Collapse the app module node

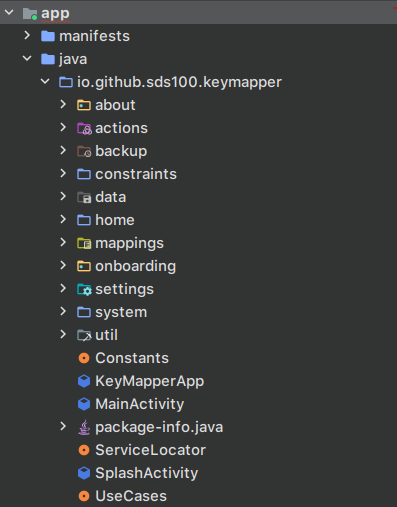[x=9, y=13]
